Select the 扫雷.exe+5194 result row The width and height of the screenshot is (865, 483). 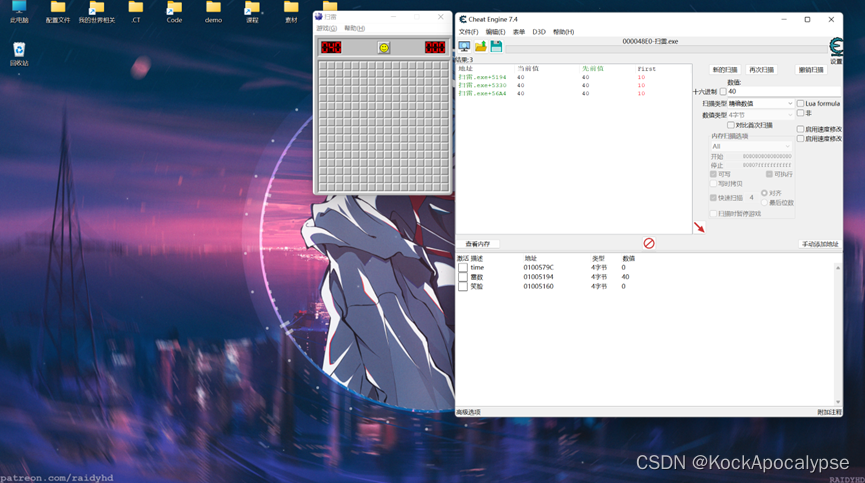[x=574, y=77]
